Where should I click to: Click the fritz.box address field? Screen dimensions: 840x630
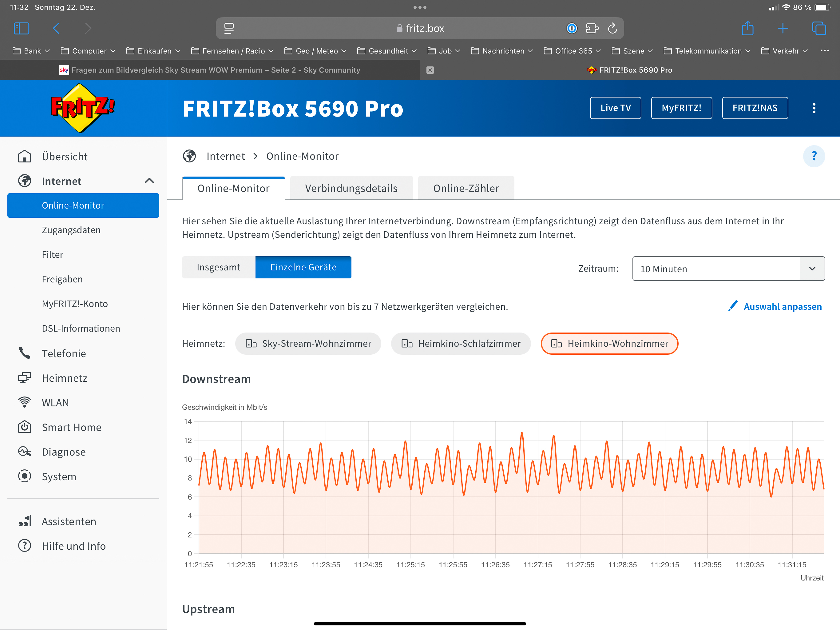[x=420, y=29]
